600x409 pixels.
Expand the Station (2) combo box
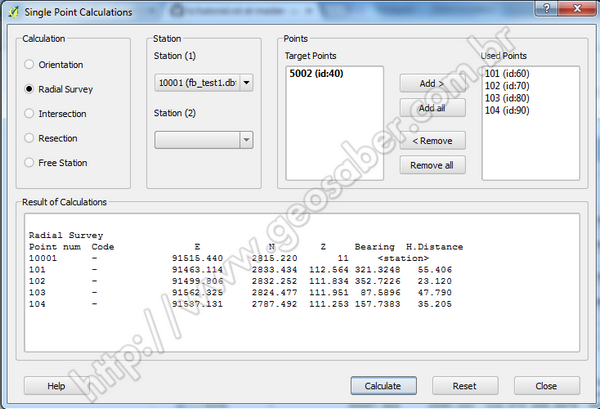(x=204, y=140)
